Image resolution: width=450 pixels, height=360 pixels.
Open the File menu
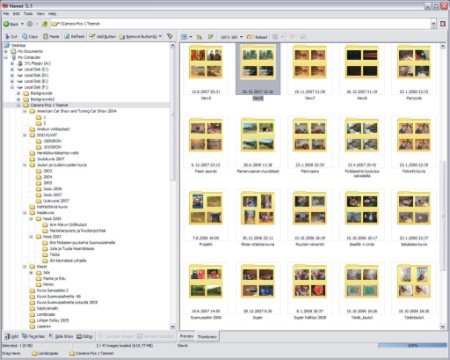(6, 14)
